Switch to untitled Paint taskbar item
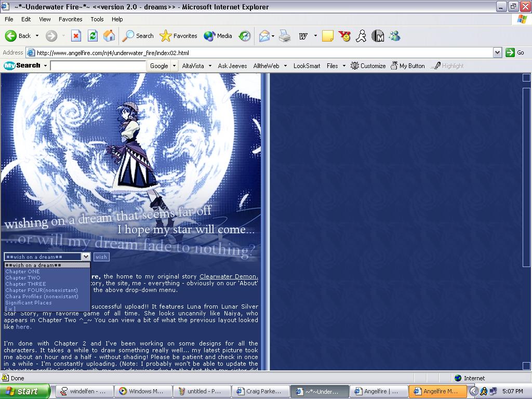Image resolution: width=532 pixels, height=399 pixels. (202, 391)
